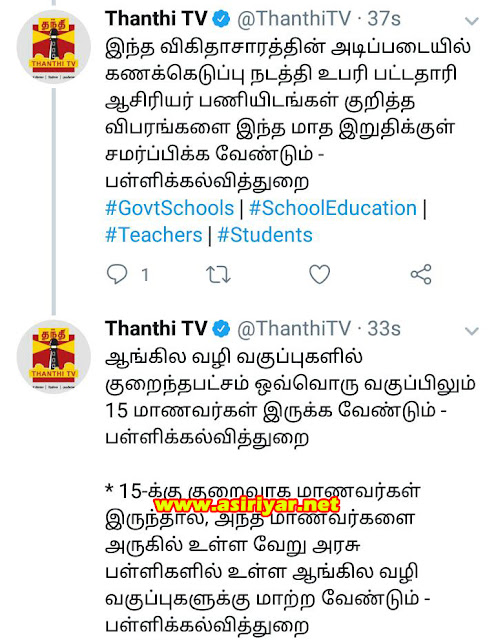496x640 pixels.
Task: Open the #Teachers hashtag
Action: pyautogui.click(x=154, y=235)
